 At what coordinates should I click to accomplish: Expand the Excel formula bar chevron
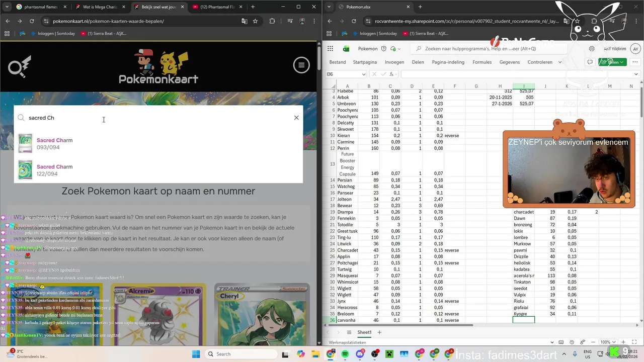point(636,74)
